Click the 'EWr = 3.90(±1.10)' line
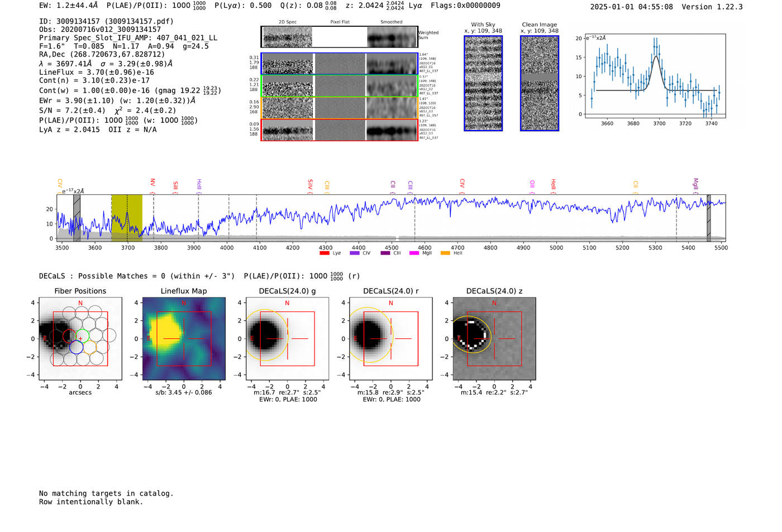The image size is (782, 532). coord(117,101)
